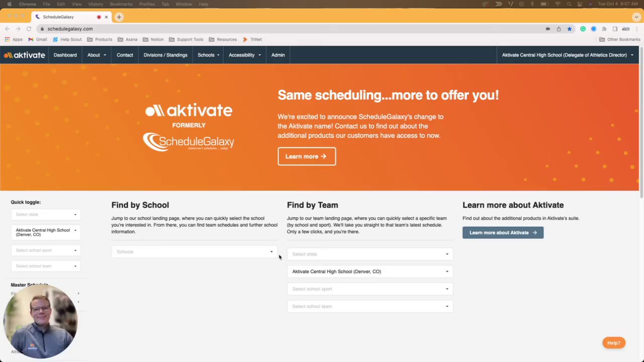Image resolution: width=644 pixels, height=362 pixels.
Task: Click the orange Help? chat button
Action: click(614, 343)
